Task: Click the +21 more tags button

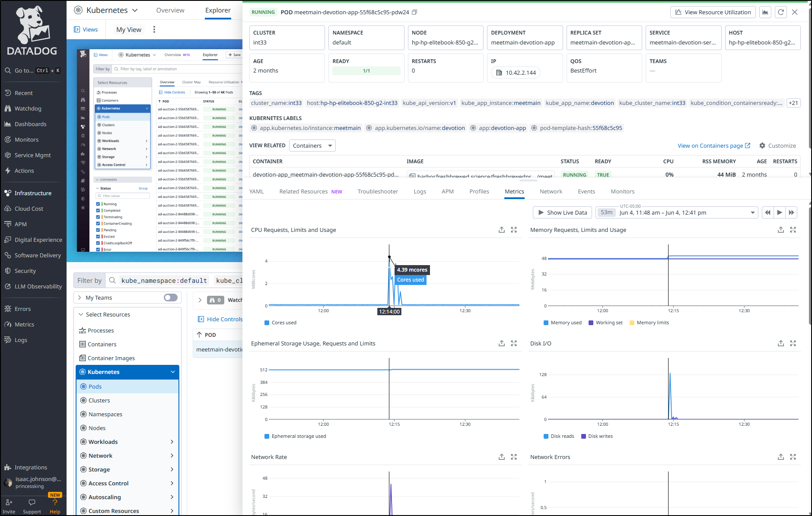Action: tap(793, 103)
